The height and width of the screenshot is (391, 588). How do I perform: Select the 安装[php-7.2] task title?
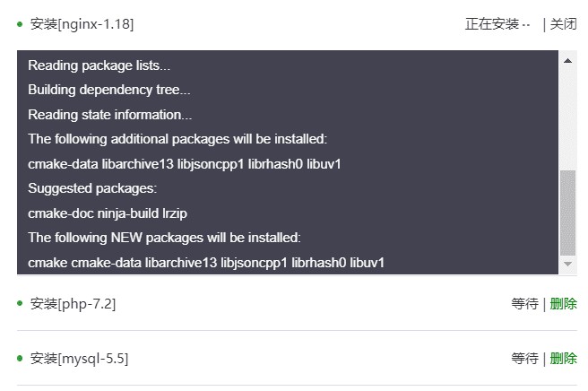[73, 304]
